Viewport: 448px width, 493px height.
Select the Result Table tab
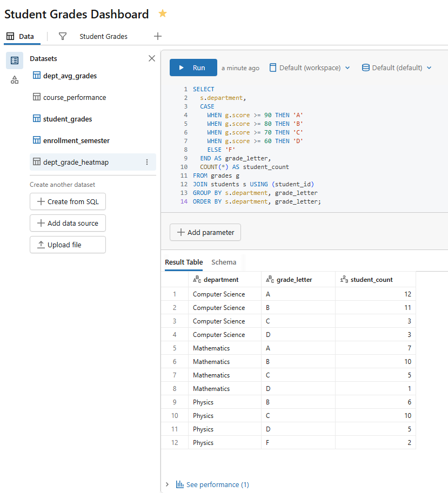click(184, 262)
